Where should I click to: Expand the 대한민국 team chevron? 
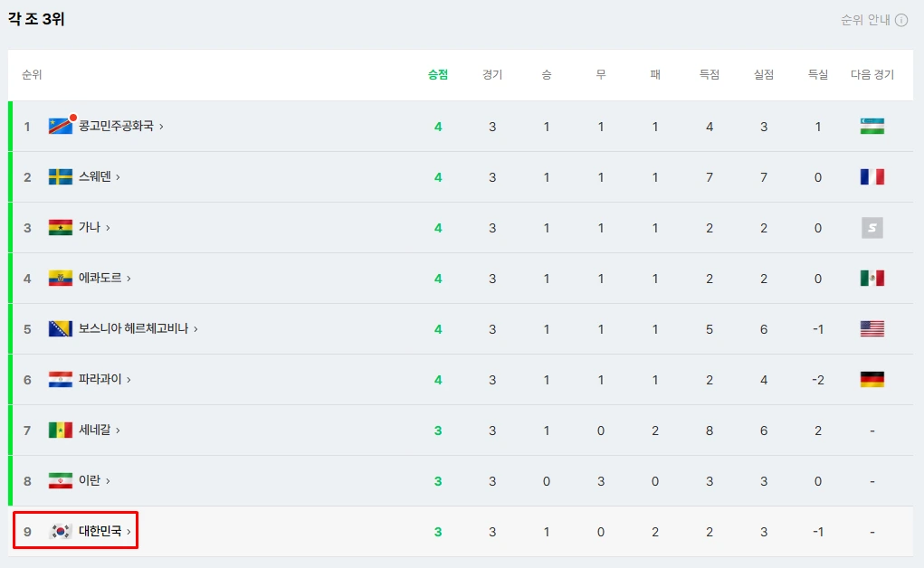tap(129, 532)
